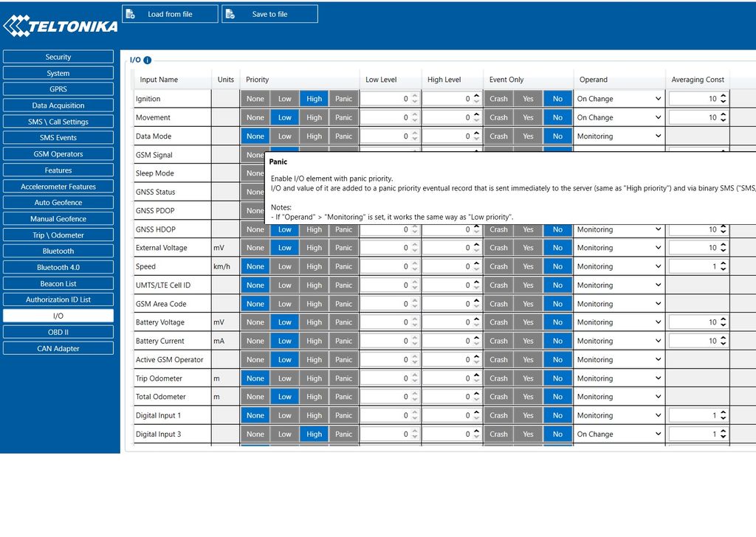Set Movement priority to High

(314, 117)
